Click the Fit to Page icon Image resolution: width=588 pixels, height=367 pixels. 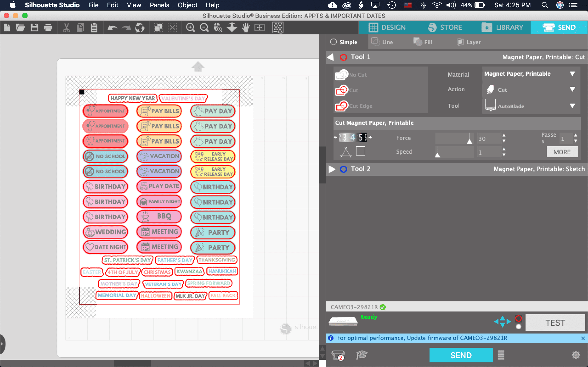pyautogui.click(x=259, y=28)
